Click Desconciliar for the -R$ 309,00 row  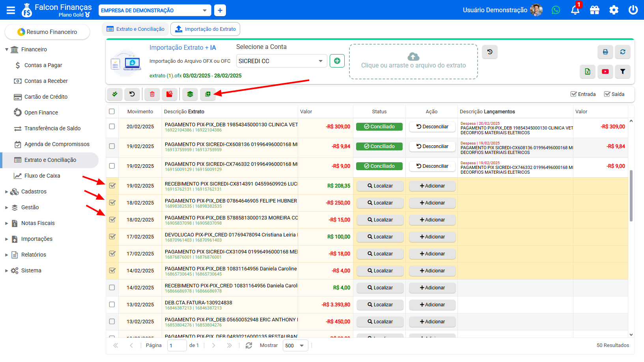tap(432, 126)
